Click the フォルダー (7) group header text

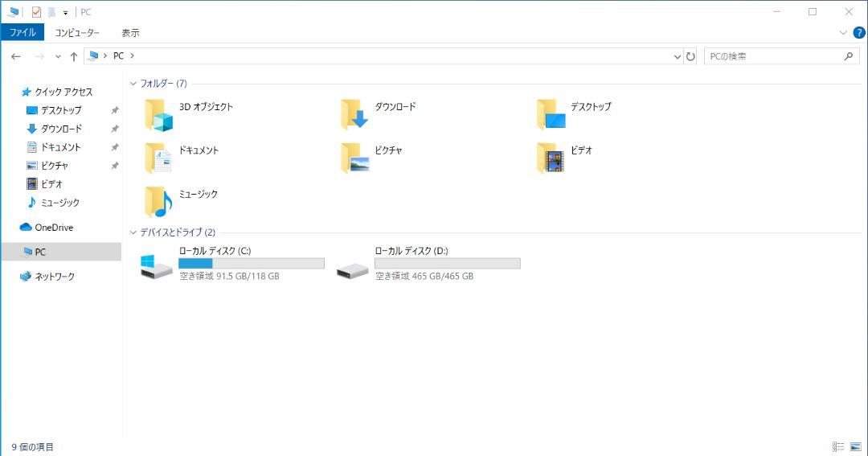pos(163,84)
